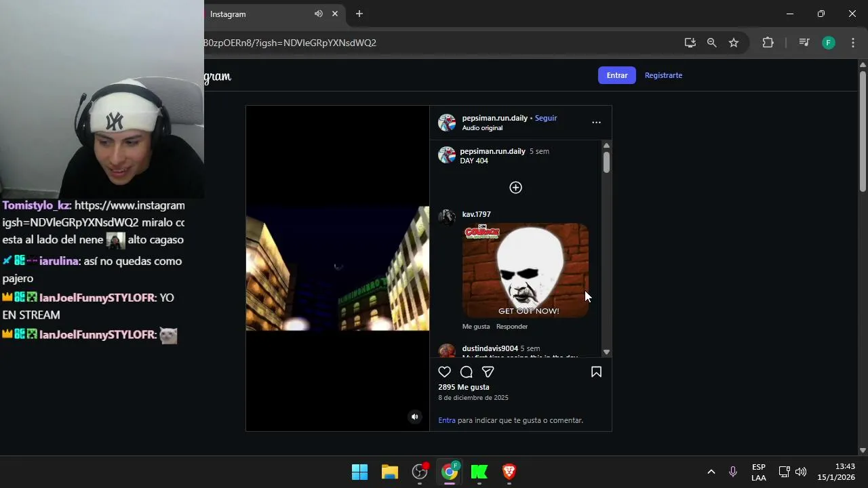Viewport: 868px width, 488px height.
Task: Open Audio original link
Action: pos(483,127)
